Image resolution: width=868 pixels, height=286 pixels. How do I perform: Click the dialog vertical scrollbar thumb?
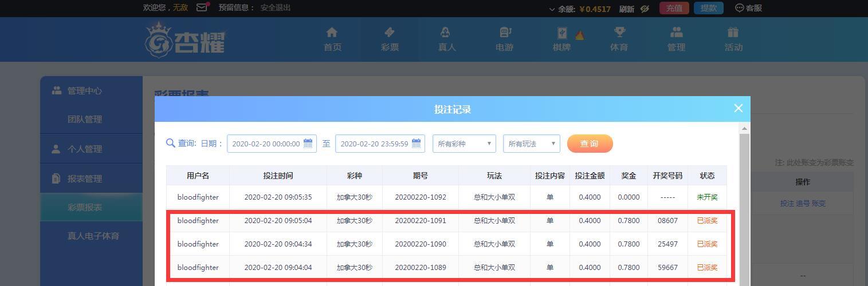click(x=744, y=209)
